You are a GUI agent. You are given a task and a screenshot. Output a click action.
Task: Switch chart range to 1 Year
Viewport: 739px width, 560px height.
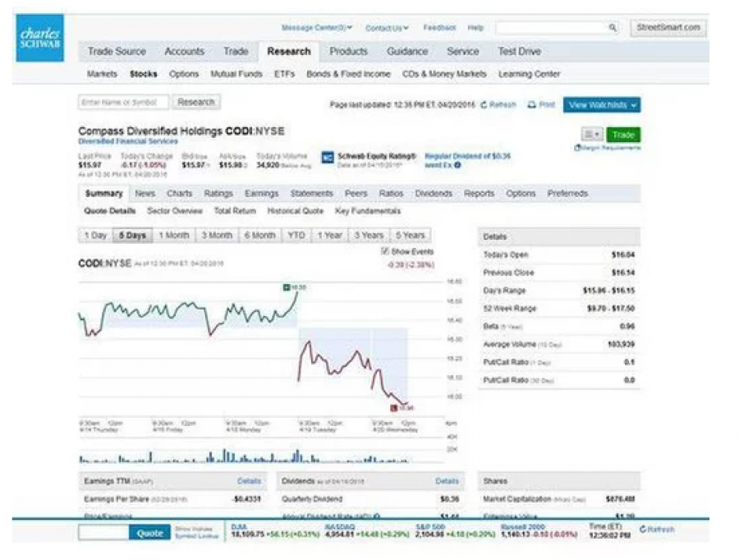pos(332,235)
